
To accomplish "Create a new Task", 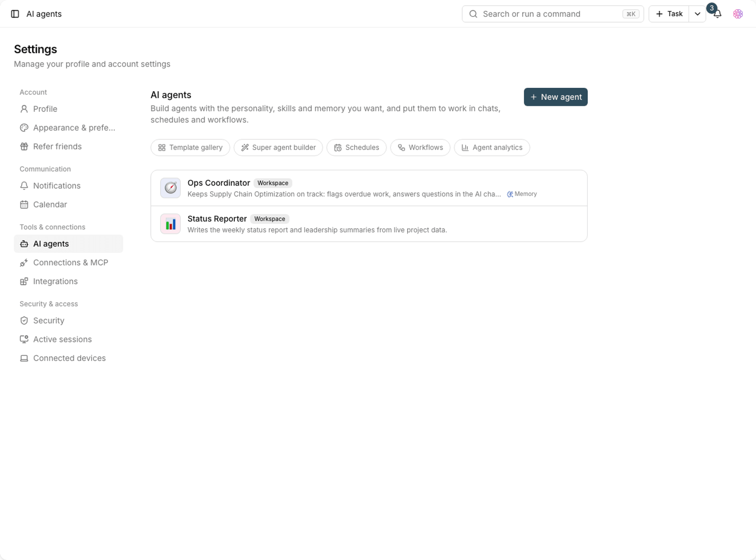I will point(669,14).
